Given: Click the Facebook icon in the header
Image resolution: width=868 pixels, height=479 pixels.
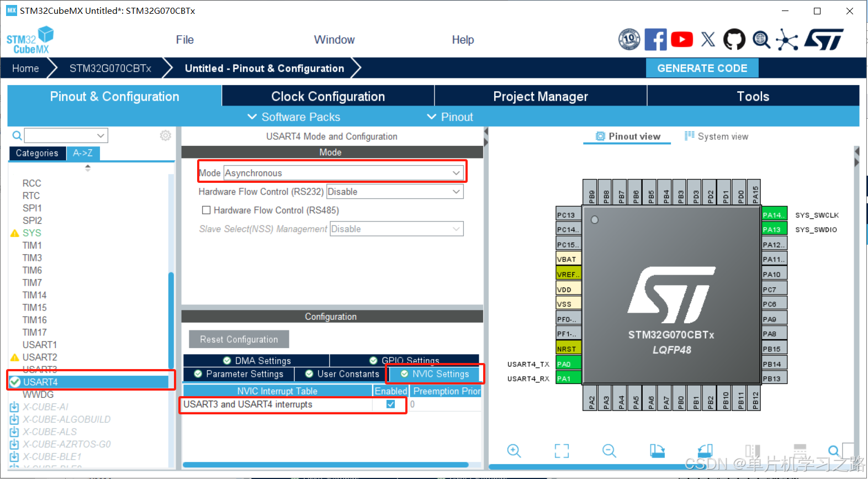Looking at the screenshot, I should 655,40.
